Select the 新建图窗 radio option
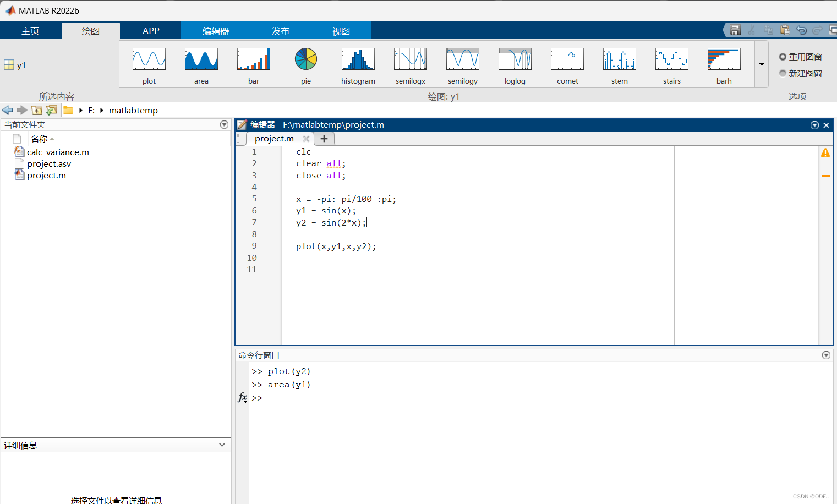The width and height of the screenshot is (837, 504). 783,73
